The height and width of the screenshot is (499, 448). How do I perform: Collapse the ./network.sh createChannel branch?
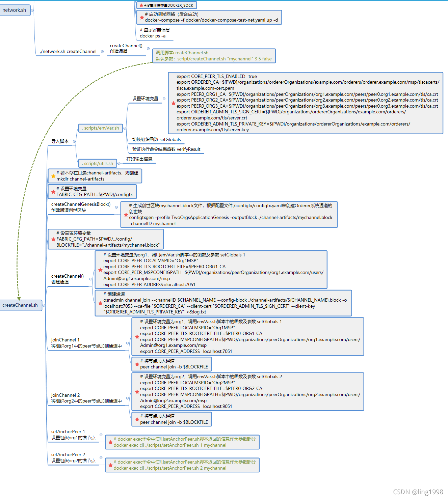[x=102, y=52]
